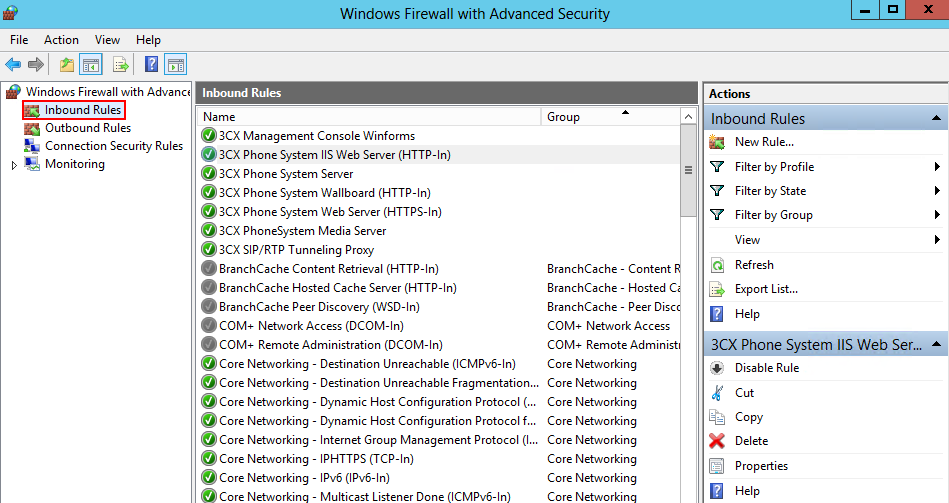Image resolution: width=949 pixels, height=503 pixels.
Task: Open the Filter by State submenu arrow
Action: click(937, 191)
